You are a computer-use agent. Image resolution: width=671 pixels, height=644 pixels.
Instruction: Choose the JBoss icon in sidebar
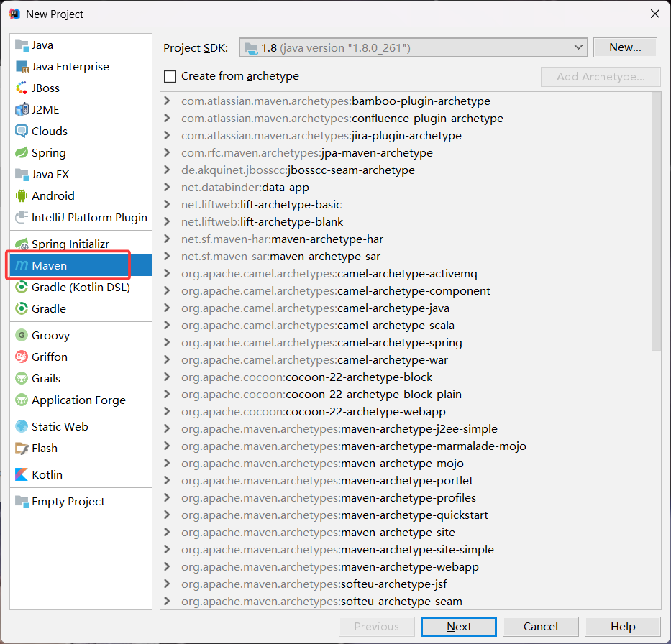[22, 88]
